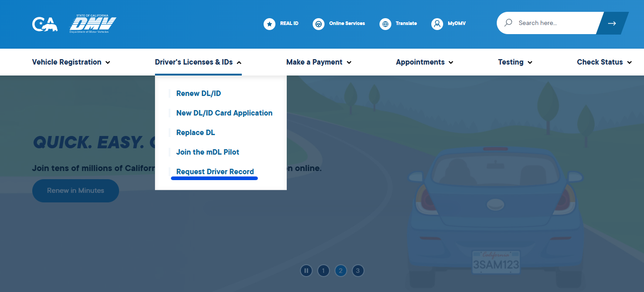
Task: Select Replace DL menu entry
Action: coord(196,133)
